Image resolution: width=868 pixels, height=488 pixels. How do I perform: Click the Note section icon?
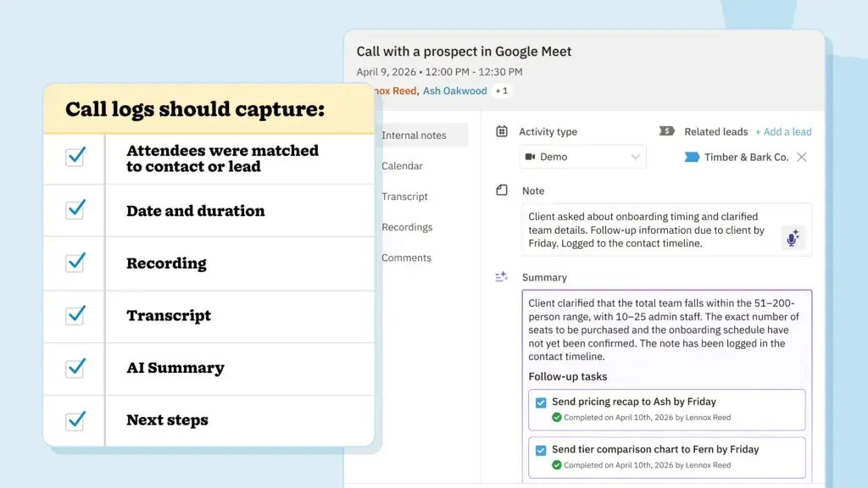pos(502,191)
